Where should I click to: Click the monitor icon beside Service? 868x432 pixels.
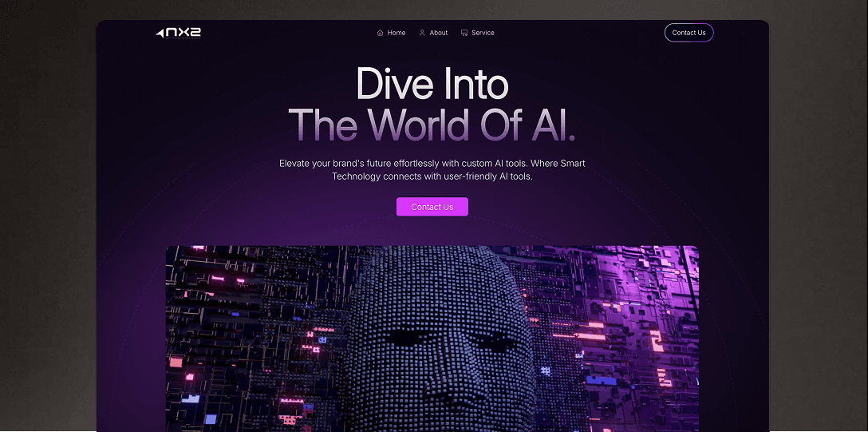tap(464, 33)
